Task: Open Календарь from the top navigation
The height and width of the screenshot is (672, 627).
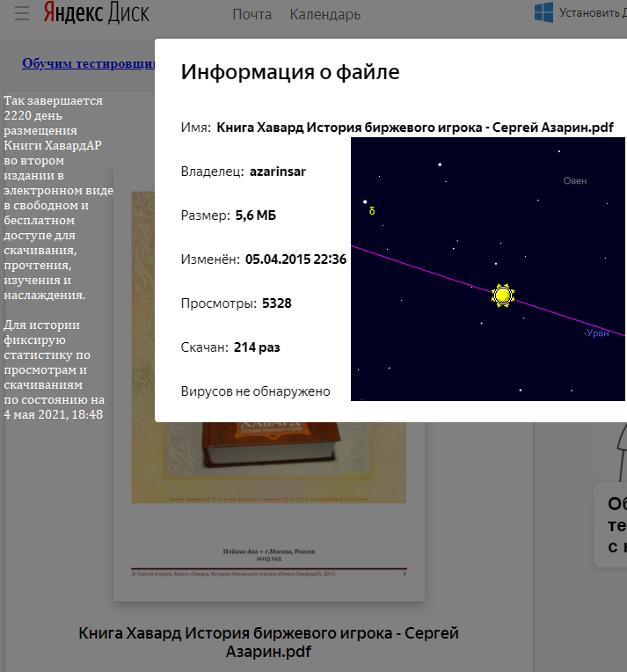Action: coord(324,14)
